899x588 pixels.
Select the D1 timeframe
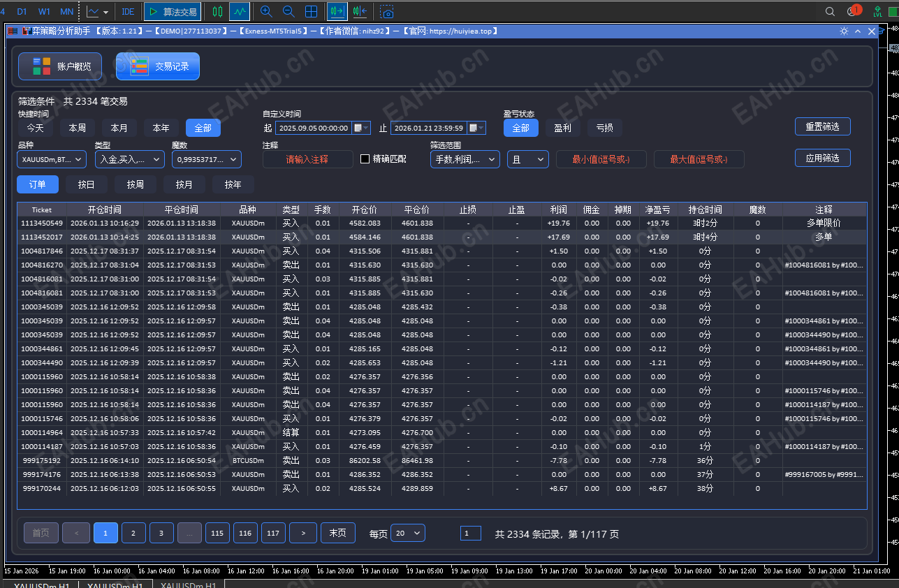(x=22, y=11)
